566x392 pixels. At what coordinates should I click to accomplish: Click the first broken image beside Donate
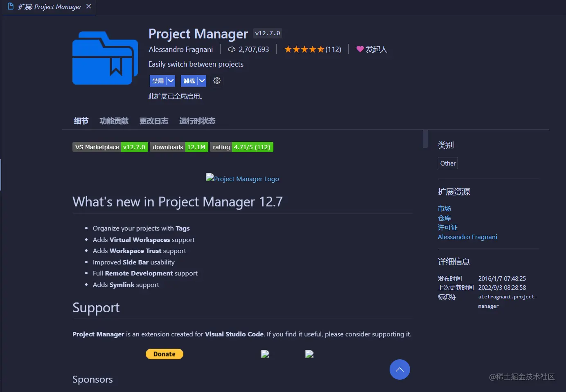click(x=265, y=354)
